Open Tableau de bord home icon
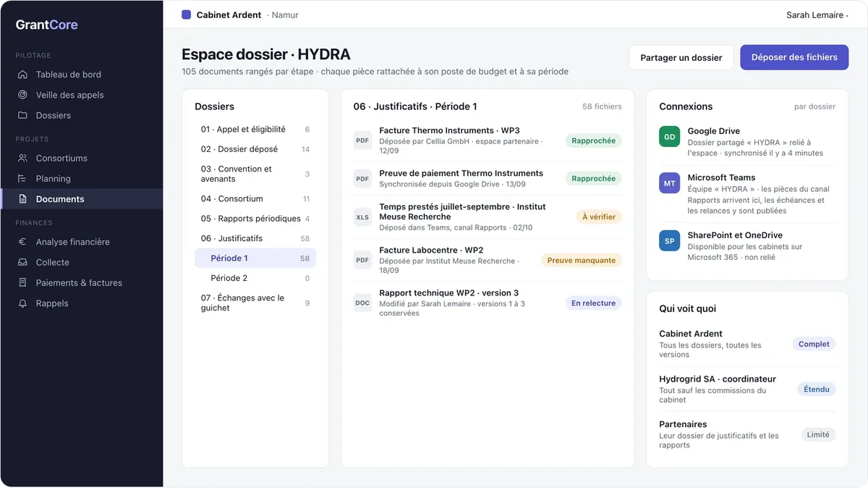This screenshot has width=868, height=488. (22, 75)
